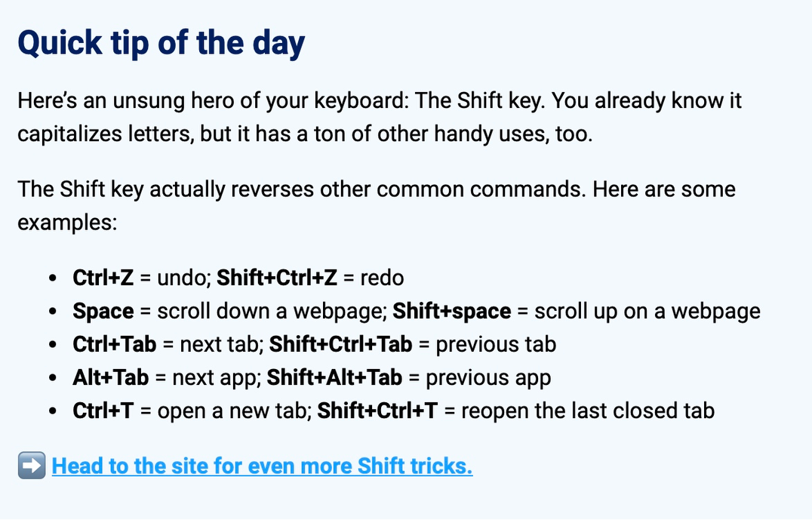
Task: Click the word 'examples:' before the list
Action: (x=67, y=223)
